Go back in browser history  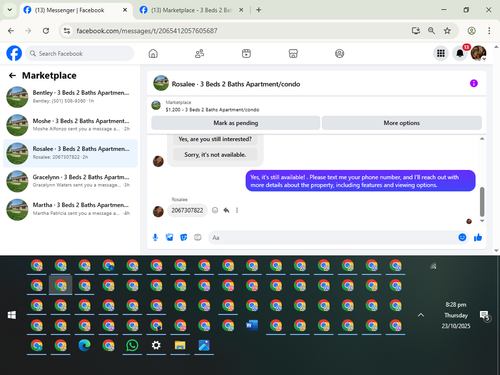[11, 31]
